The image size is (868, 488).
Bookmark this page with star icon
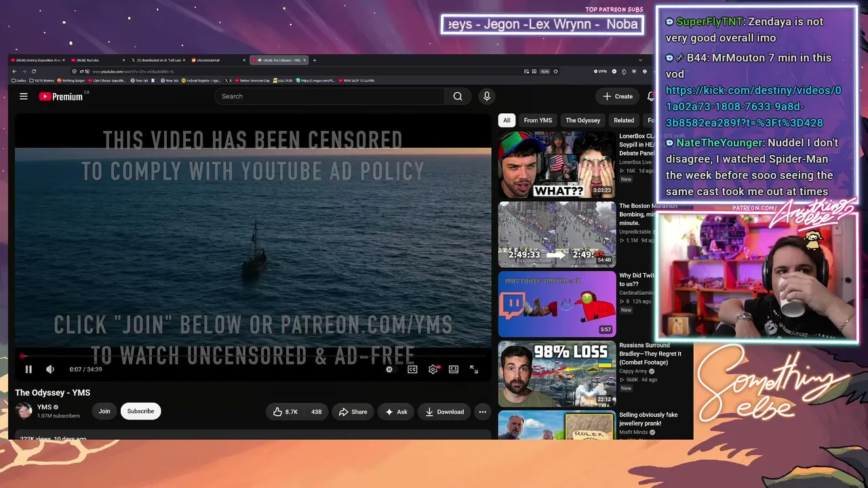click(x=555, y=71)
